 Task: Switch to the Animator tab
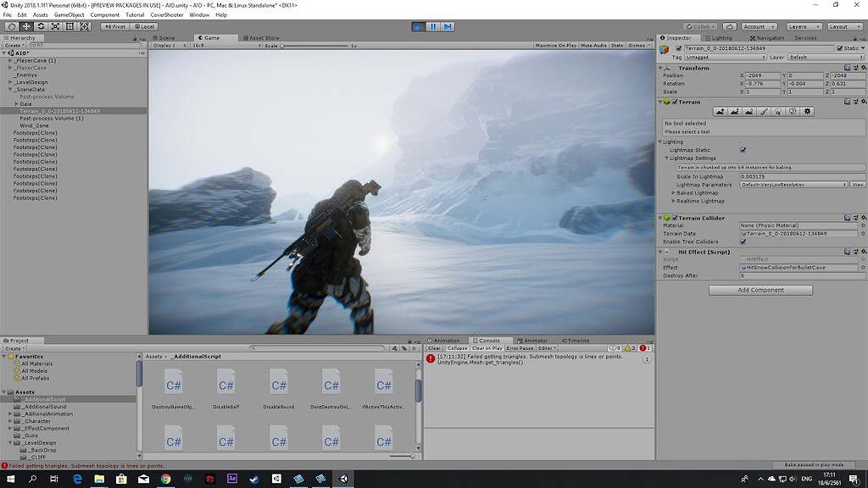(x=532, y=341)
